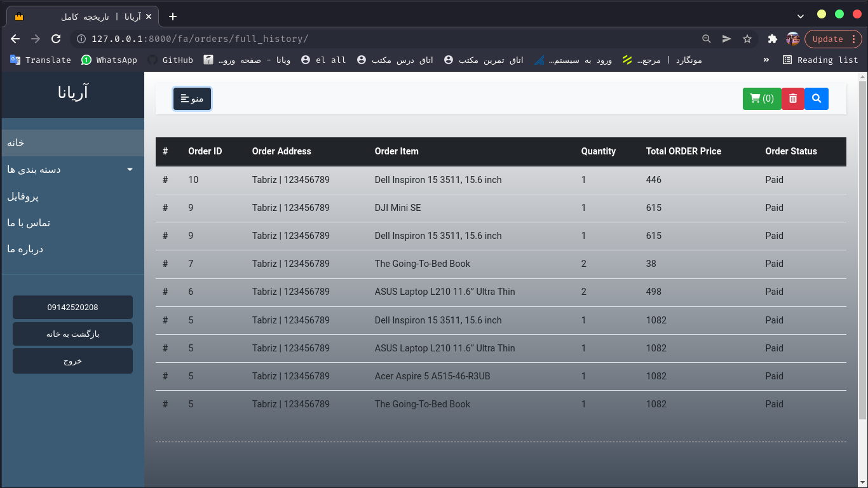Click the address bar URL field
Viewport: 868px width, 488px height.
point(391,39)
